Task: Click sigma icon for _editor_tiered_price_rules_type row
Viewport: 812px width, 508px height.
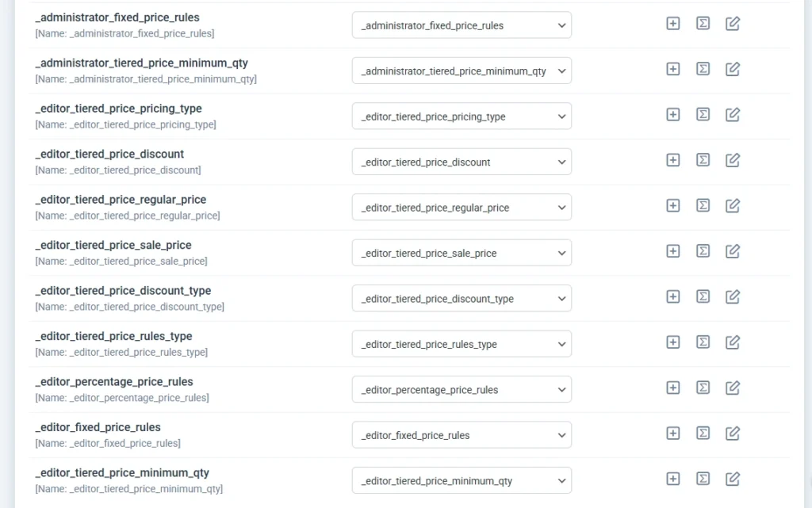Action: (703, 342)
